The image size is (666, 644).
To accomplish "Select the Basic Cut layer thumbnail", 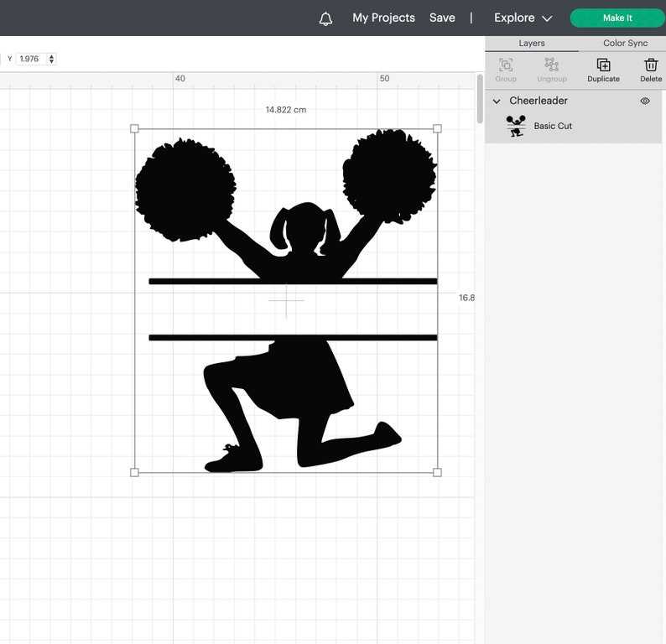I will click(x=516, y=126).
